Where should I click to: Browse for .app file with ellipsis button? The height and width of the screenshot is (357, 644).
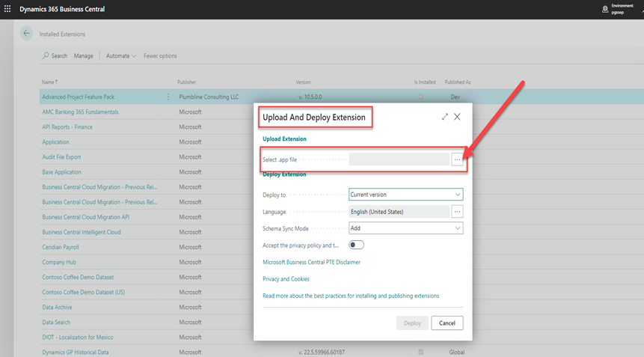(x=457, y=159)
